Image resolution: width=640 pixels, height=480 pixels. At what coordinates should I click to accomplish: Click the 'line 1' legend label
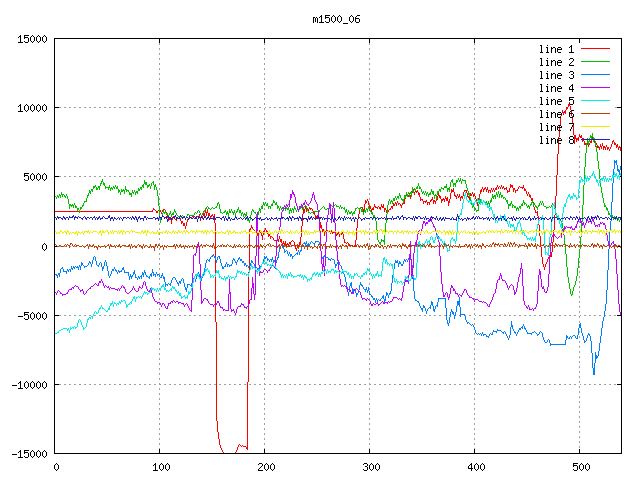(x=556, y=49)
